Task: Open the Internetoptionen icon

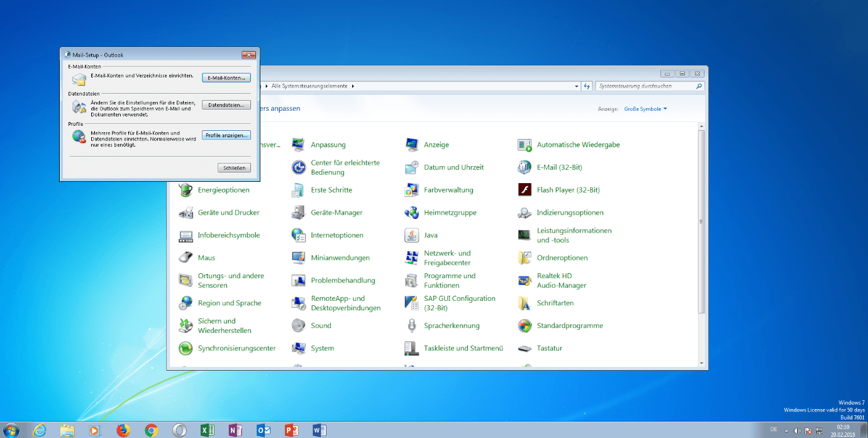Action: tap(298, 235)
